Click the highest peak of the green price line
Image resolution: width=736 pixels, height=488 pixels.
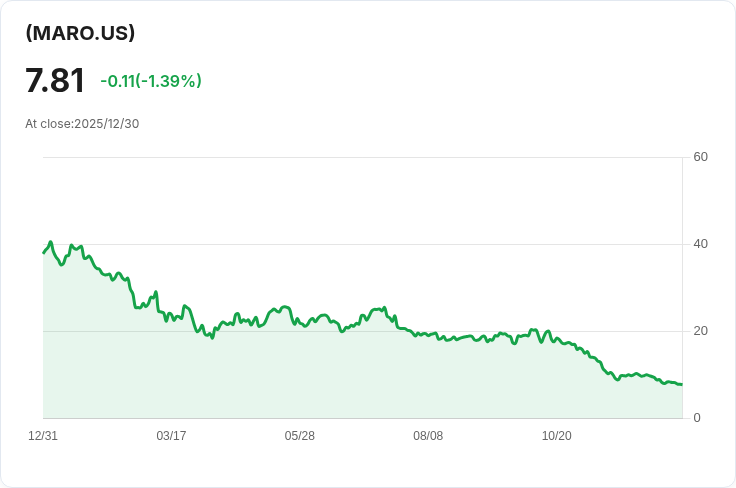50,242
